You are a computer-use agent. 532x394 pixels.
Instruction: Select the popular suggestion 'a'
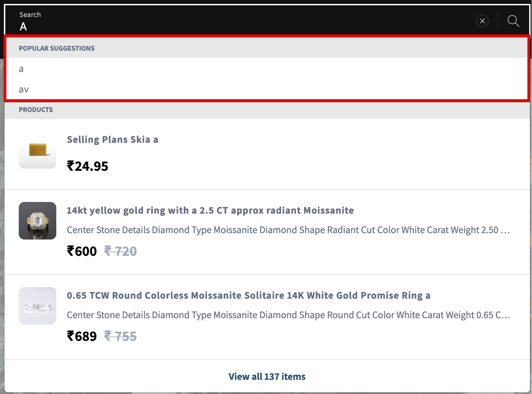click(267, 69)
